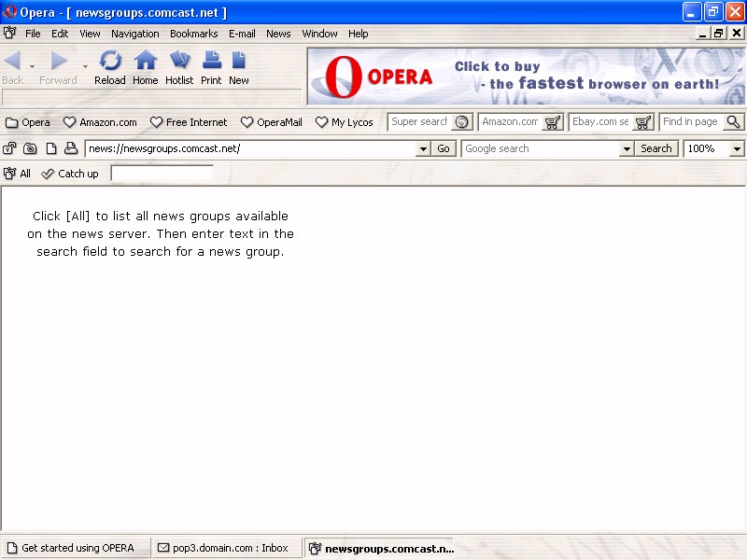Click the Amazon.com search cart icon
Image resolution: width=747 pixels, height=560 pixels.
pos(553,122)
